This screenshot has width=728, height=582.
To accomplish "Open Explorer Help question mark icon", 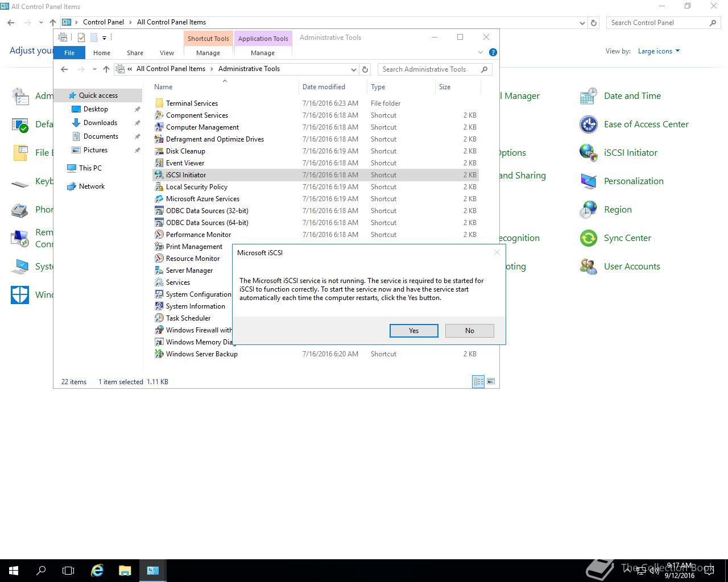I will click(x=493, y=52).
